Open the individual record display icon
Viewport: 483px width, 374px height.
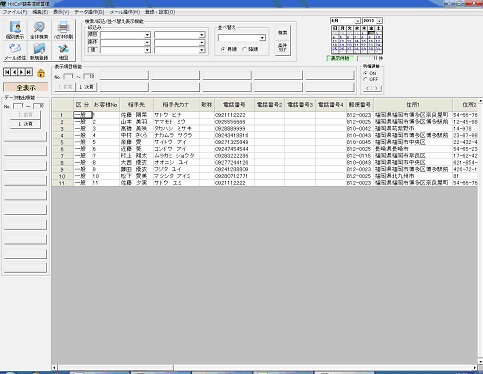coord(15,27)
